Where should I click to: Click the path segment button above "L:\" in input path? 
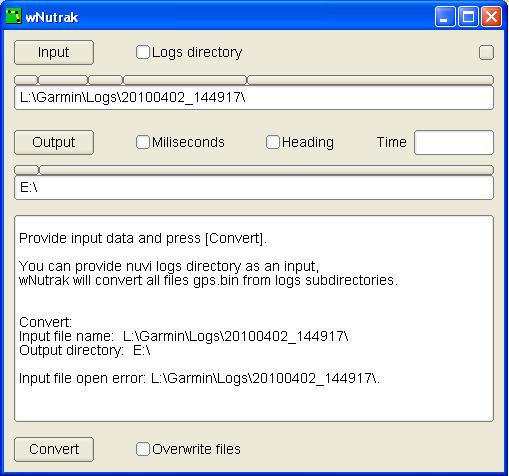coord(26,80)
